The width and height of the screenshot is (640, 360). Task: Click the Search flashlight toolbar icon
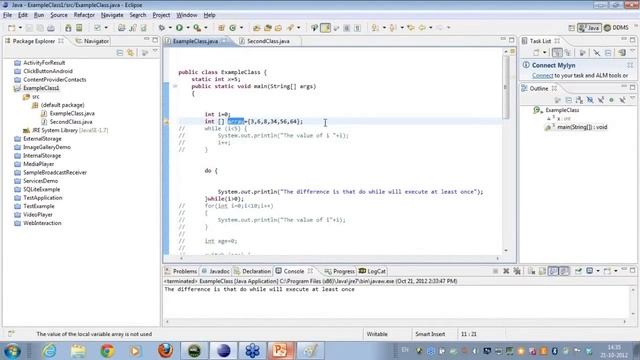point(290,28)
